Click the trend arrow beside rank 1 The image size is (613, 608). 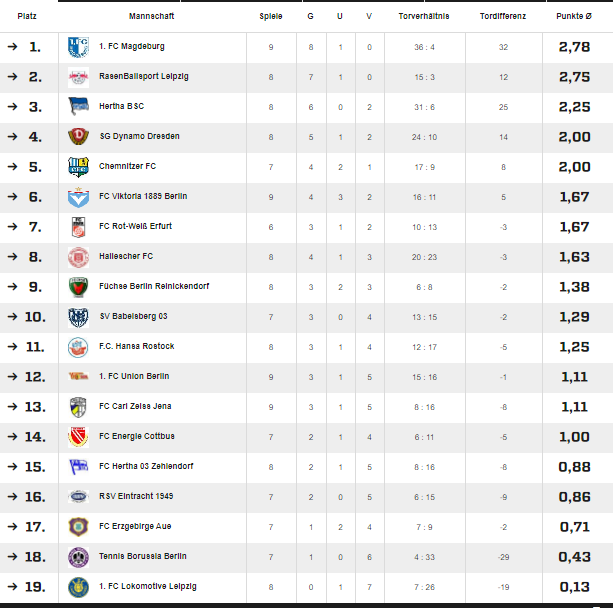point(12,47)
